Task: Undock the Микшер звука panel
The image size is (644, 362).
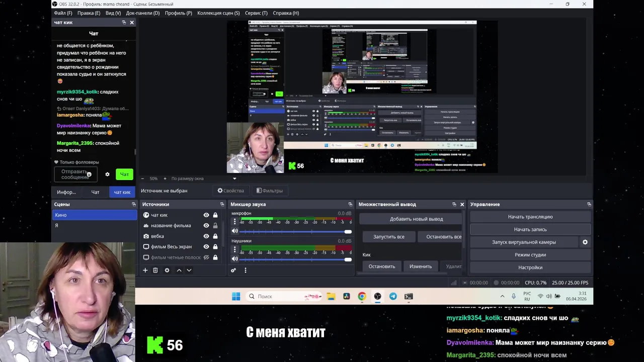Action: click(x=350, y=205)
